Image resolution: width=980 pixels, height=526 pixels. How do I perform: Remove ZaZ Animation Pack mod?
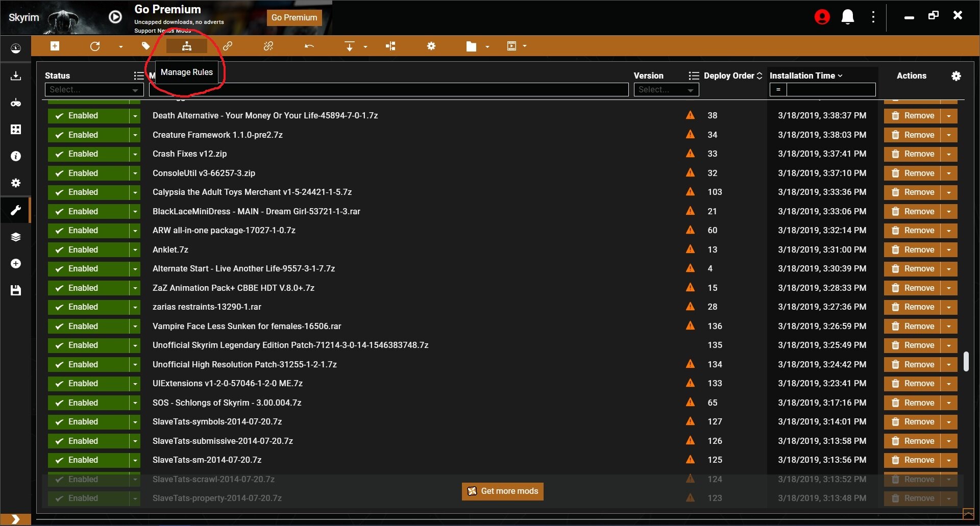913,288
